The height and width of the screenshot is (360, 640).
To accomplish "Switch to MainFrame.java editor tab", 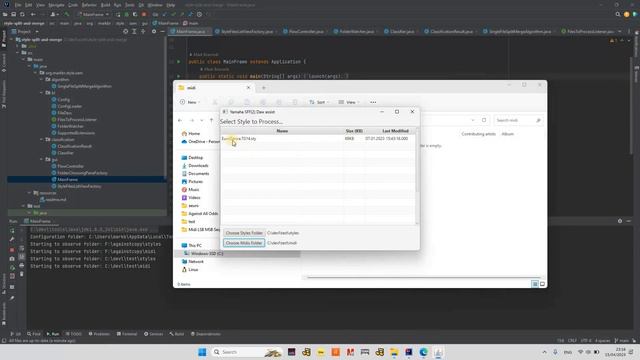I will [190, 31].
